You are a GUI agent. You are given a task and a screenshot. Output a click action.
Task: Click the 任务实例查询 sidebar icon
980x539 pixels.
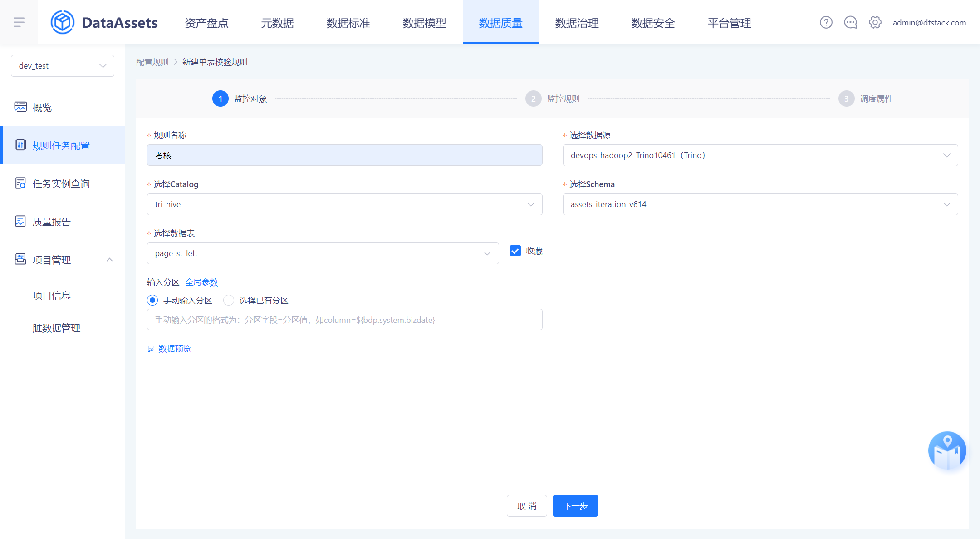[20, 183]
